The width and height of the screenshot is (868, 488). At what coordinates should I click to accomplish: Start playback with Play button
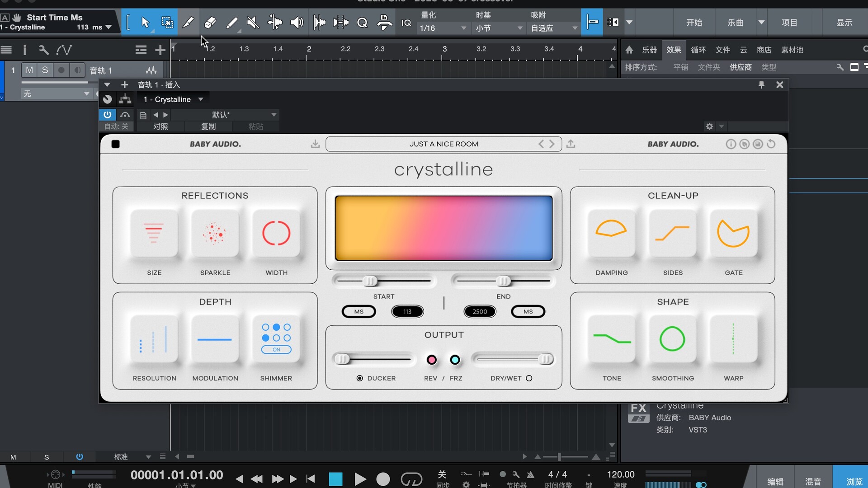pyautogui.click(x=360, y=479)
